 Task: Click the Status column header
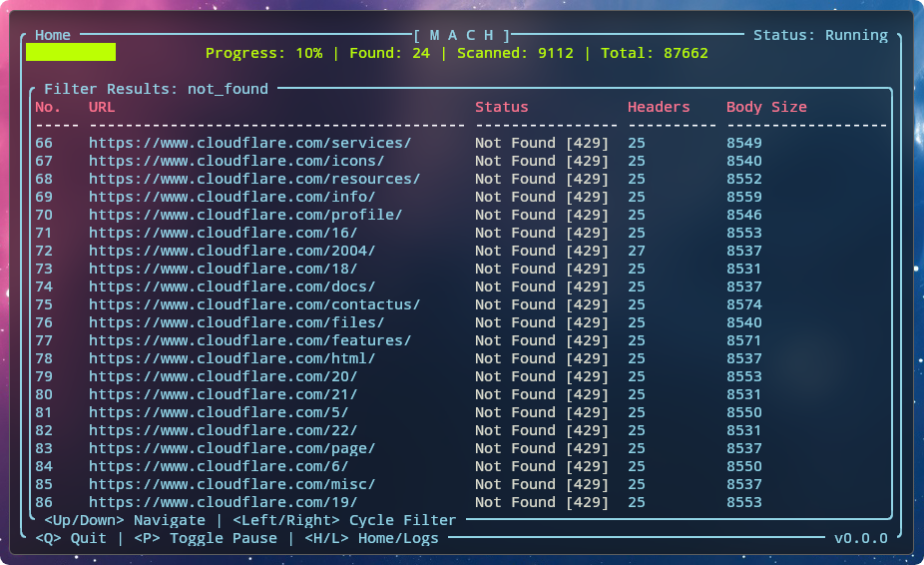(x=502, y=108)
